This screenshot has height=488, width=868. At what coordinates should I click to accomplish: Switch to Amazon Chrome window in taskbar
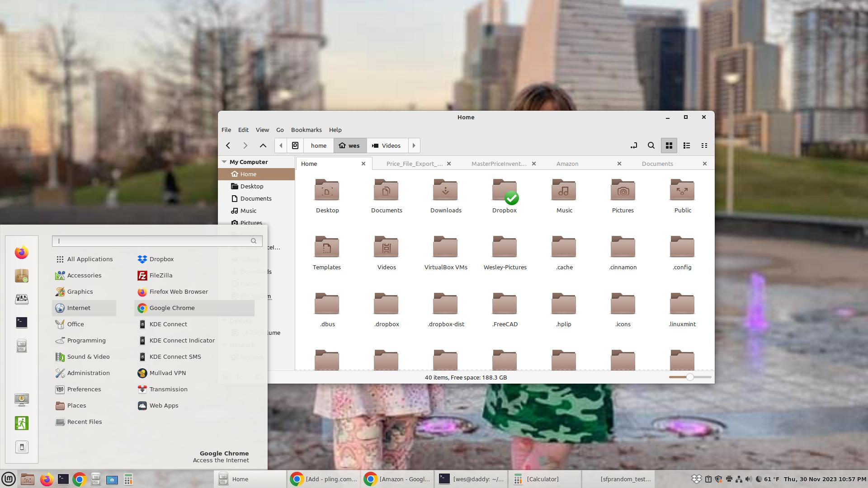point(397,479)
